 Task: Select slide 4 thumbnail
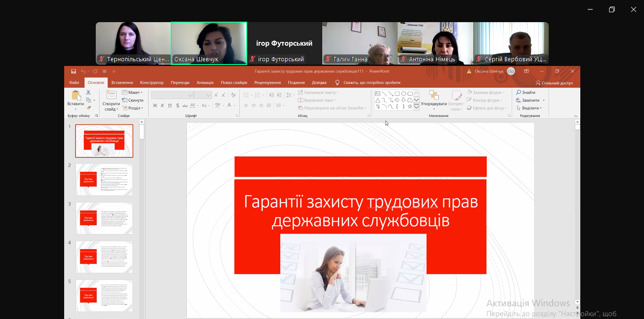[104, 257]
